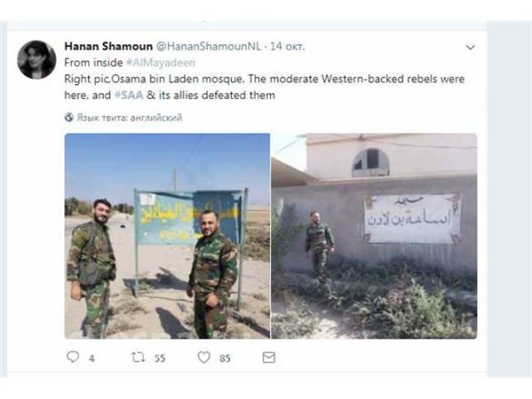Click the @HananShamounNL handle
The width and height of the screenshot is (532, 399).
(x=209, y=47)
